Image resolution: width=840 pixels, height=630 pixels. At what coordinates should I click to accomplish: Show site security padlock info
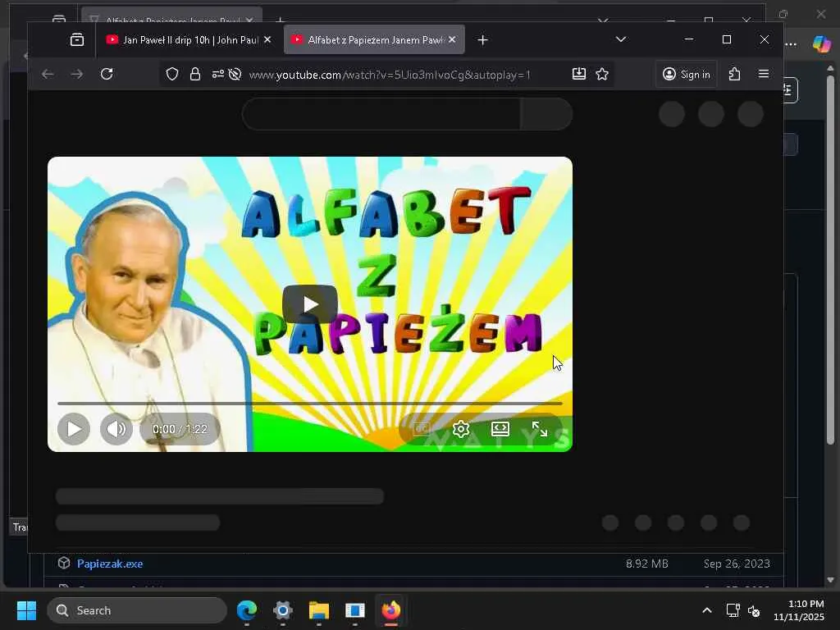(x=195, y=74)
